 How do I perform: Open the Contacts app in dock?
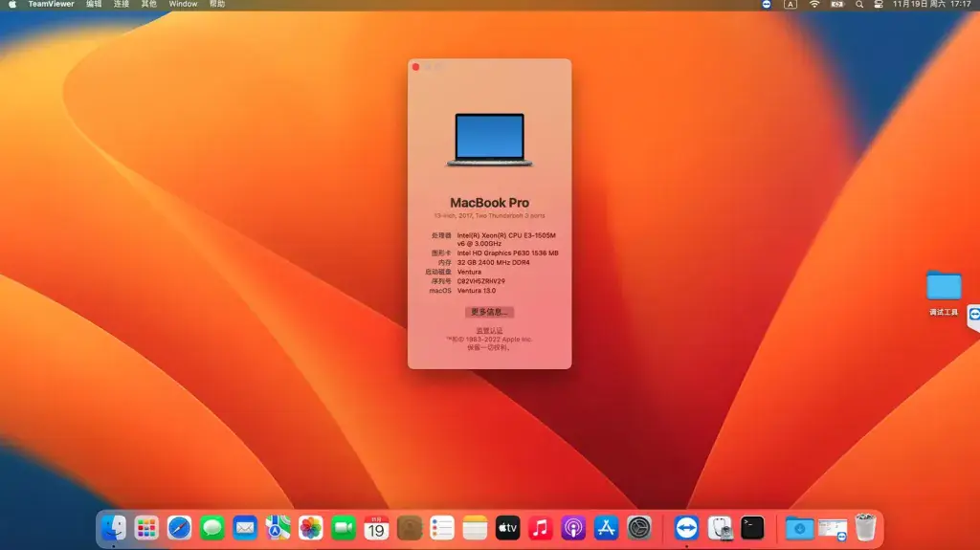[410, 528]
